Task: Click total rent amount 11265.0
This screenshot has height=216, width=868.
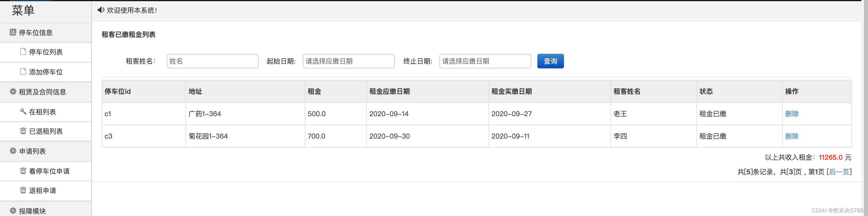Action: click(831, 157)
